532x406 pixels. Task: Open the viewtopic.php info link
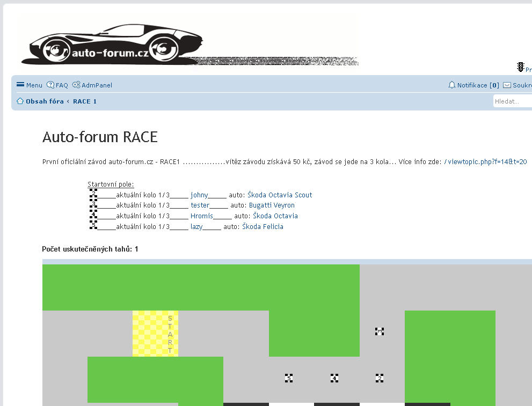[485, 162]
